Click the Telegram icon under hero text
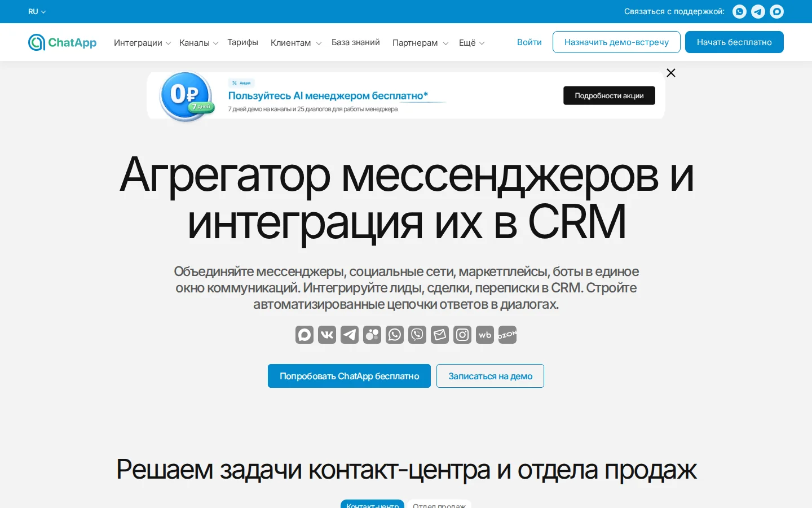 (x=350, y=335)
